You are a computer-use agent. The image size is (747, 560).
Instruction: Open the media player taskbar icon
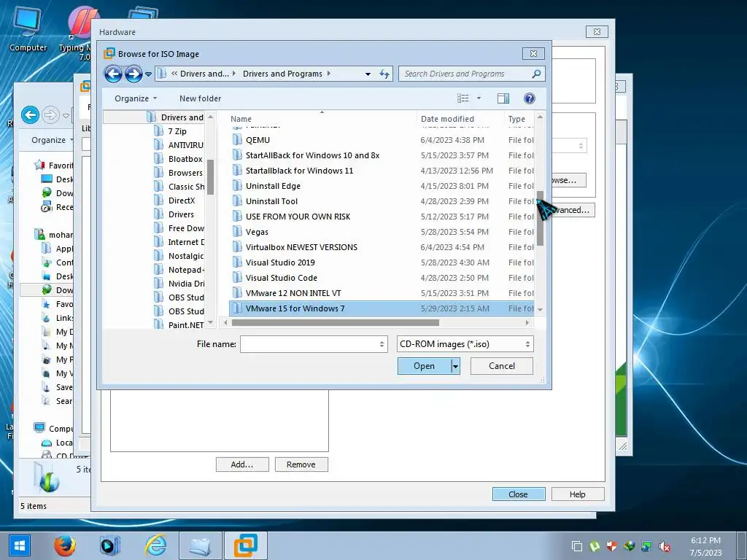pyautogui.click(x=109, y=545)
